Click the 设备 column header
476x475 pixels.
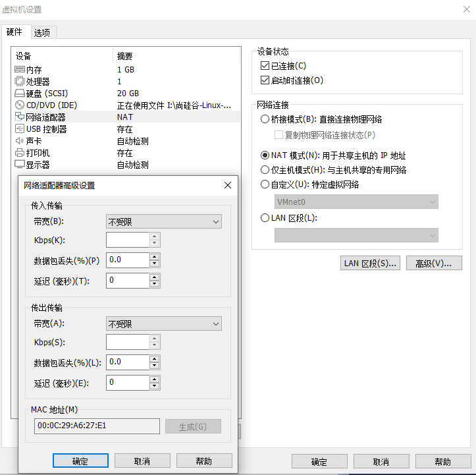63,56
